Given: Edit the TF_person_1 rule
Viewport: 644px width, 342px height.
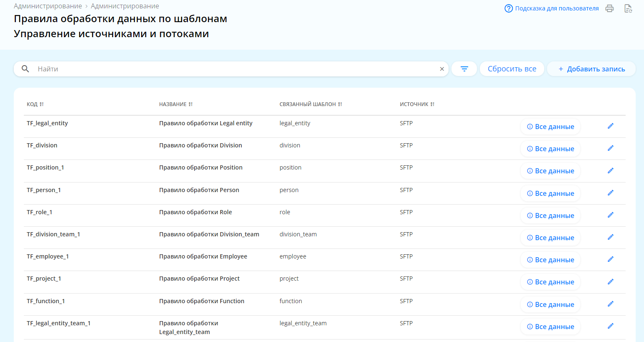Looking at the screenshot, I should click(610, 193).
